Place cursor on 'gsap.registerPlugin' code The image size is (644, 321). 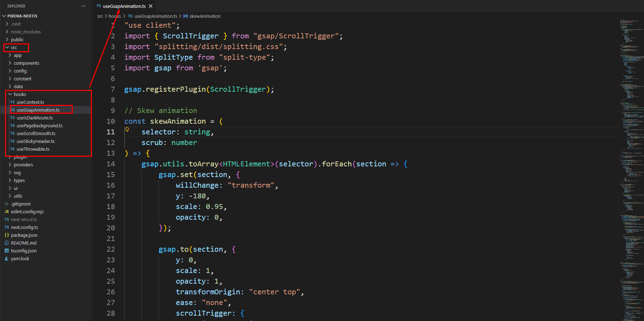click(165, 89)
